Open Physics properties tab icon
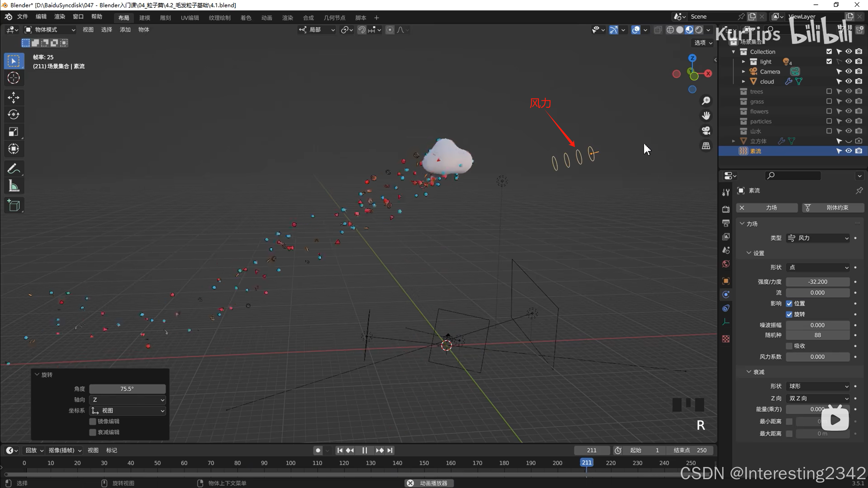 point(726,294)
